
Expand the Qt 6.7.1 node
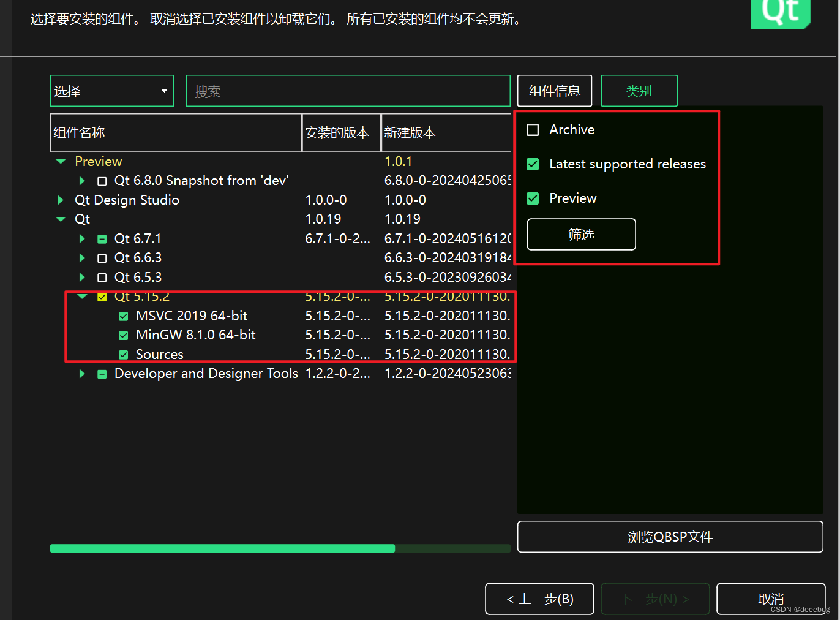pyautogui.click(x=82, y=238)
